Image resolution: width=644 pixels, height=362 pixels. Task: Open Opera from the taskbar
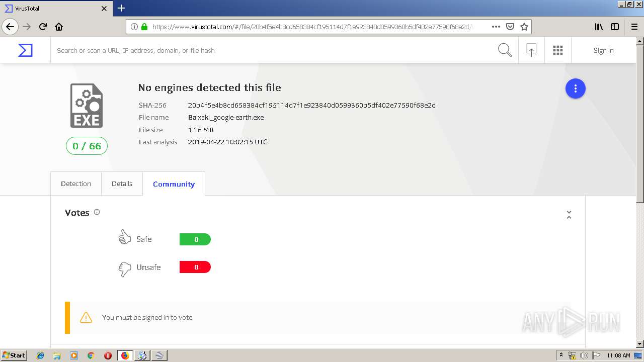108,355
